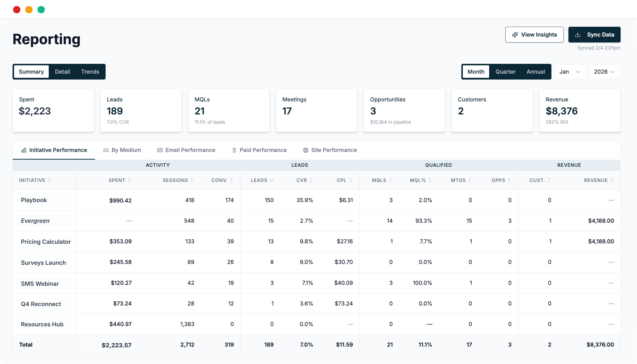Open the Jan month dropdown
The image size is (637, 364).
(570, 72)
